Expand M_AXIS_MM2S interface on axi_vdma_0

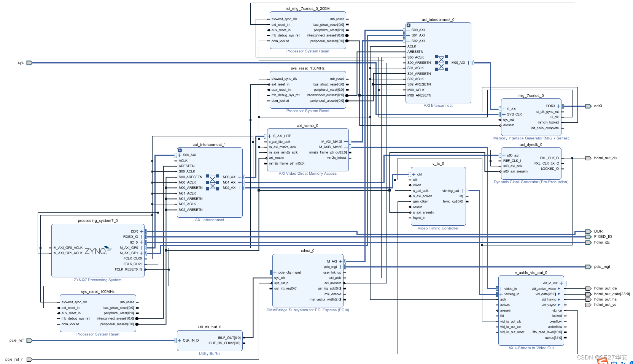coord(346,147)
